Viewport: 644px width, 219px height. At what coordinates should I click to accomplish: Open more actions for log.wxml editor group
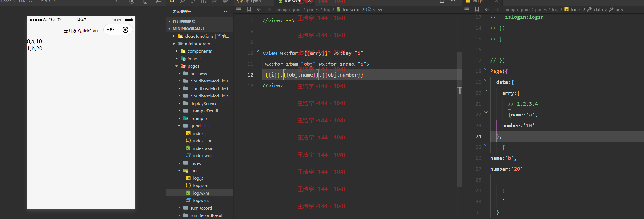point(453,1)
